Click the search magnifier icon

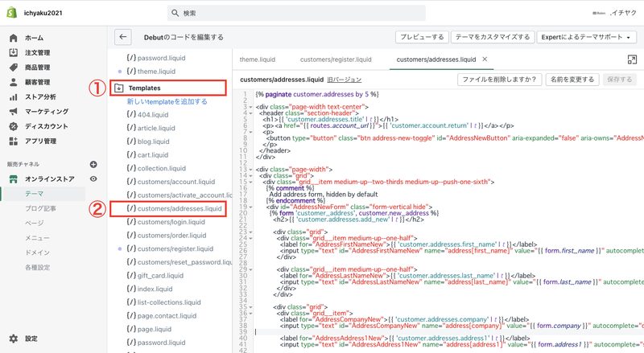pos(175,13)
